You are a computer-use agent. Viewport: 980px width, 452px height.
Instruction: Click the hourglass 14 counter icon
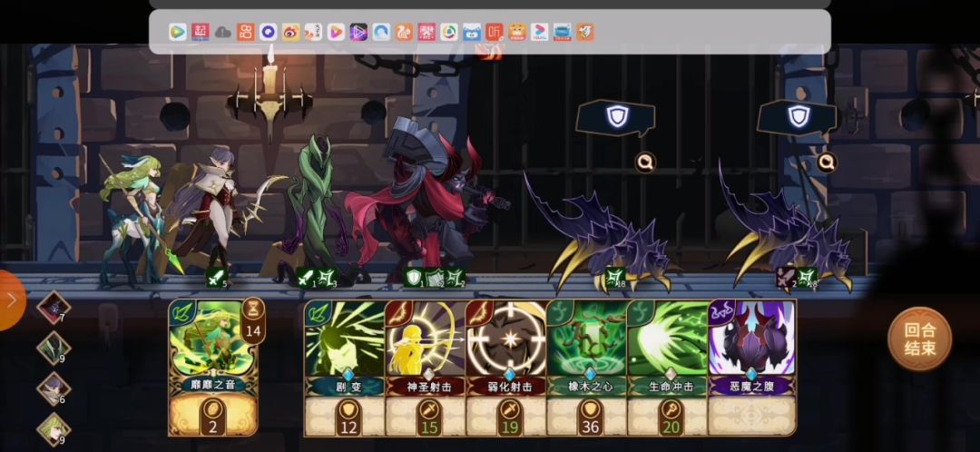point(252,320)
